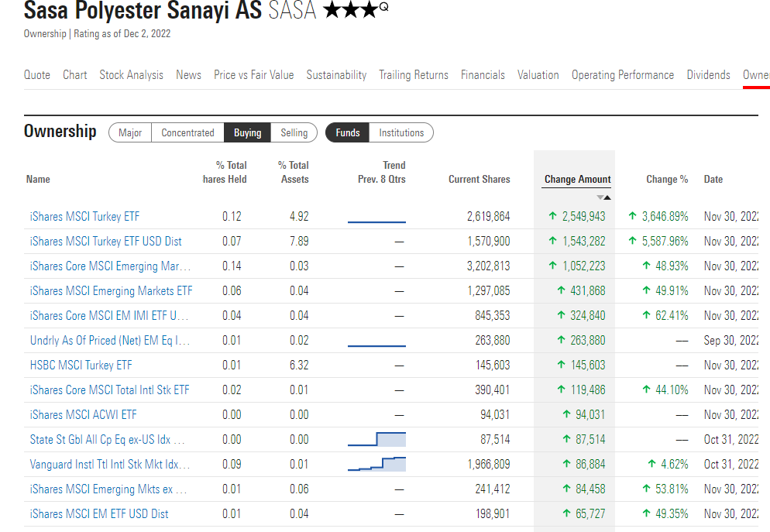Open iShares MSCI Emerging Mkts ex link
This screenshot has height=532, width=770.
(108, 489)
